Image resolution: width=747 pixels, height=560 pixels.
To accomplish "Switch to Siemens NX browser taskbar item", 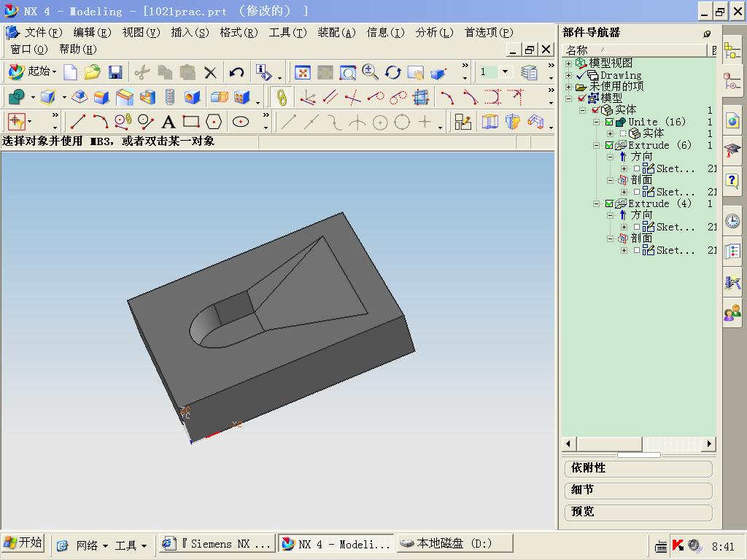I will 217,544.
